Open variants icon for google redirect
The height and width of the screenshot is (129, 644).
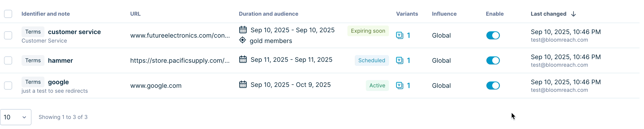click(399, 86)
